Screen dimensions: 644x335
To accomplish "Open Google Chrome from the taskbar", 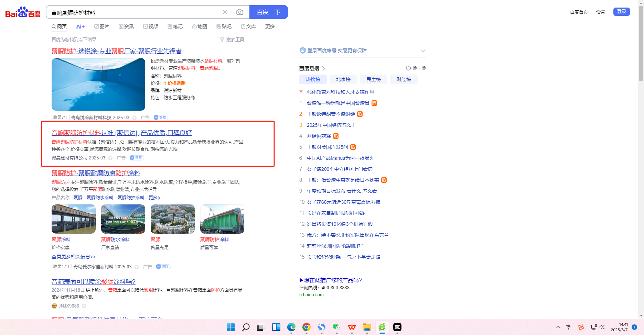I will [306, 327].
